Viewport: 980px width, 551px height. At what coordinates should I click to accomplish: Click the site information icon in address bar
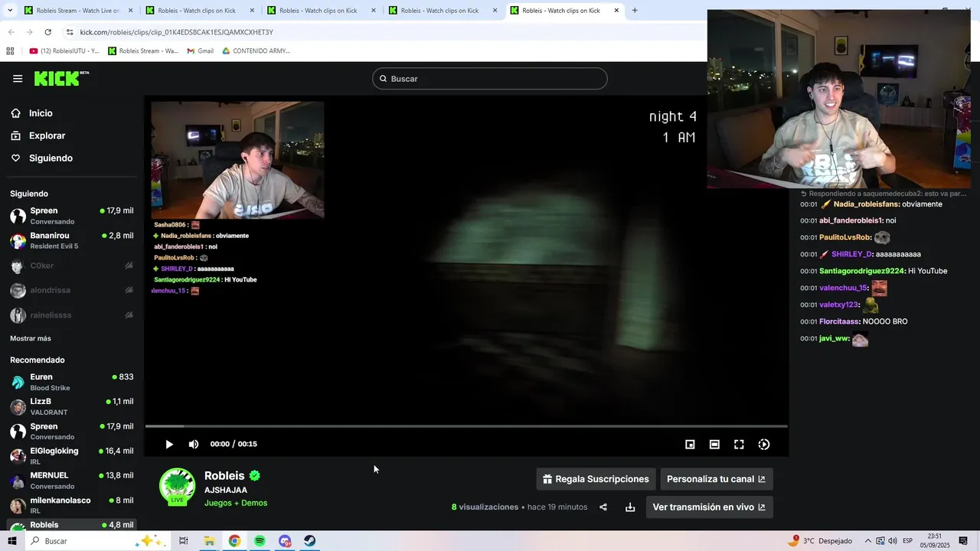click(x=70, y=32)
